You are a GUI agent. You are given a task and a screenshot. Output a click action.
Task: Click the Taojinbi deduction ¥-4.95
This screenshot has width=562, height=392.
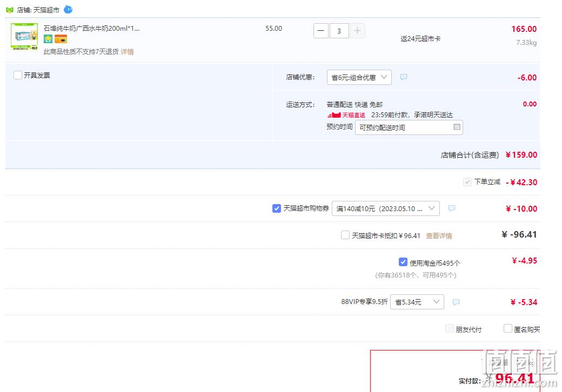(x=524, y=261)
